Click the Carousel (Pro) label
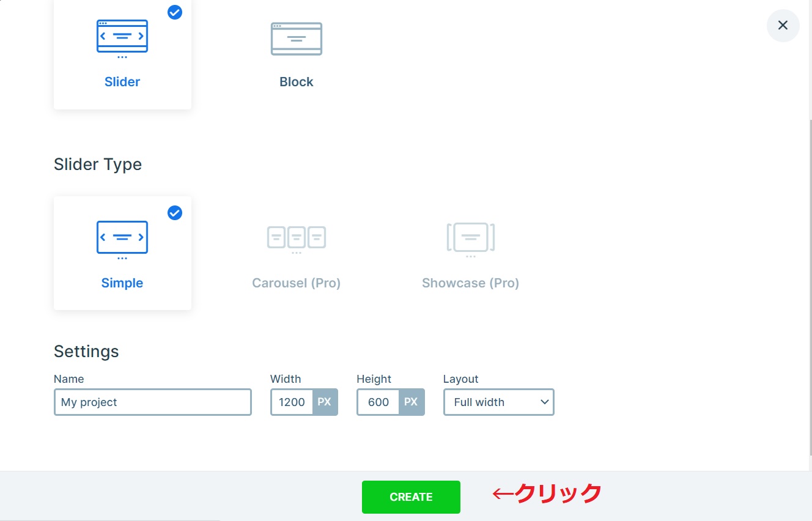 [x=297, y=283]
